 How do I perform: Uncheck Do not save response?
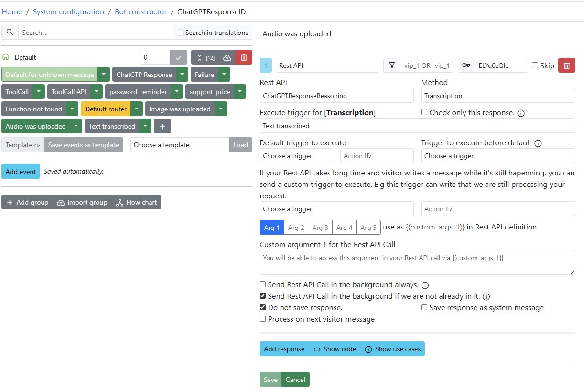coord(262,307)
